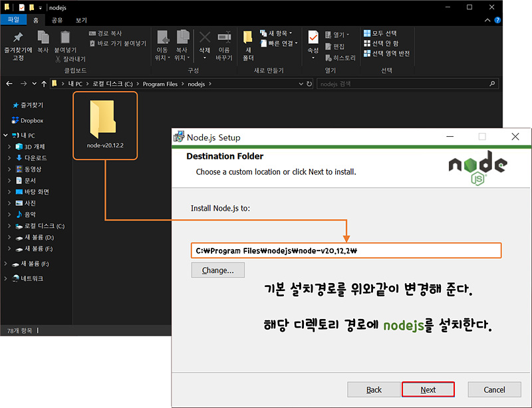The height and width of the screenshot is (408, 532).
Task: Click the Properties (속성) icon
Action: click(313, 37)
